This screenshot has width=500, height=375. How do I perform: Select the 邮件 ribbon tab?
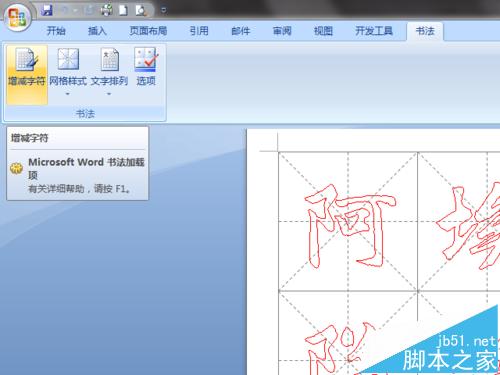(240, 31)
